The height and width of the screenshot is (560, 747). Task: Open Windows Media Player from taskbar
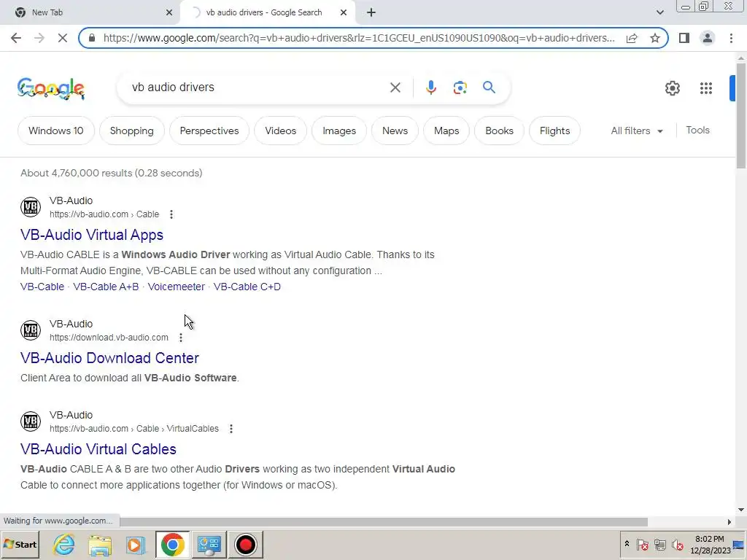pyautogui.click(x=135, y=544)
